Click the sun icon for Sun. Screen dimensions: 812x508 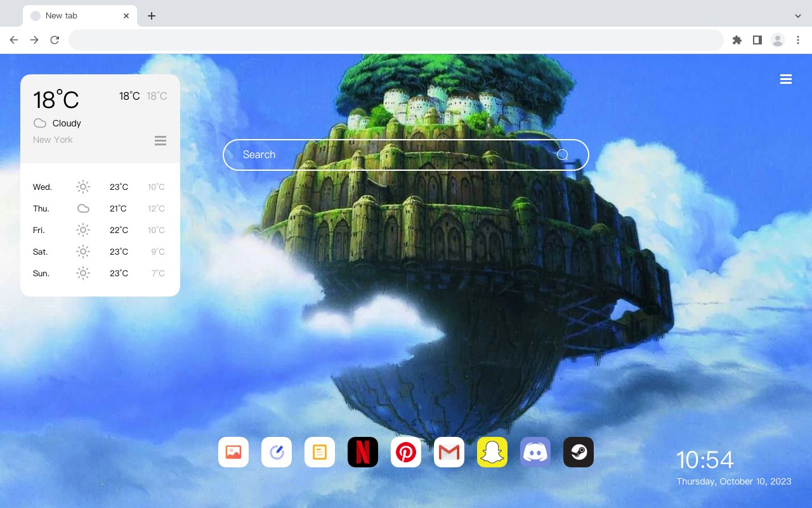click(x=83, y=273)
